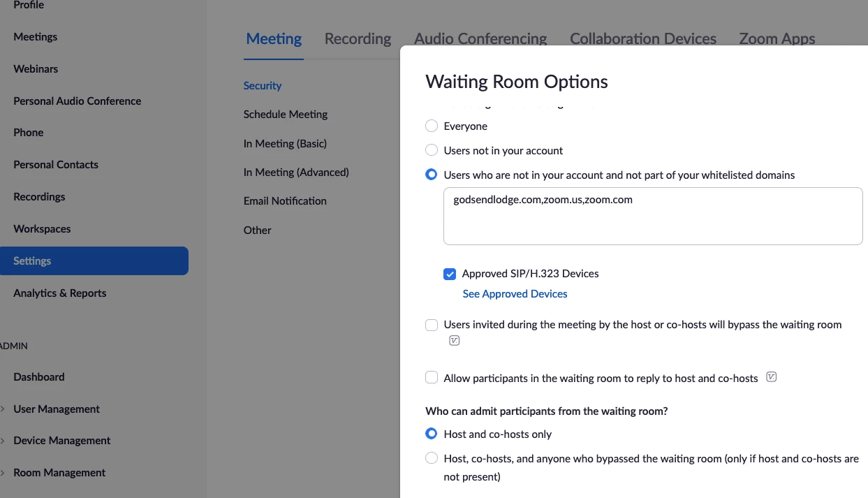Open Dashboard under Admin
The width and height of the screenshot is (868, 498).
[x=39, y=377]
